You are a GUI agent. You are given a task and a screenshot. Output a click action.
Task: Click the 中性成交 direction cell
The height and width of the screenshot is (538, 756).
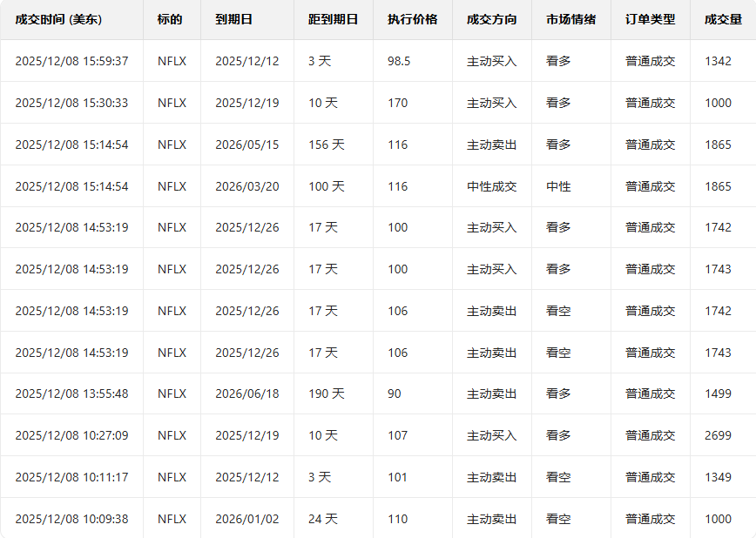coord(491,186)
